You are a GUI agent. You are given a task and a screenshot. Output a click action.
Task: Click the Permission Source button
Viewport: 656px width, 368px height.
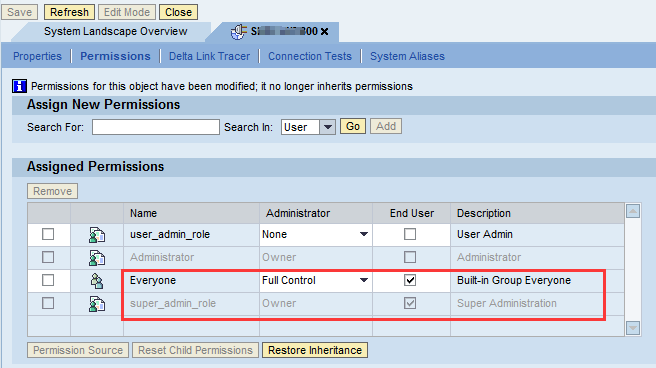[x=78, y=350]
